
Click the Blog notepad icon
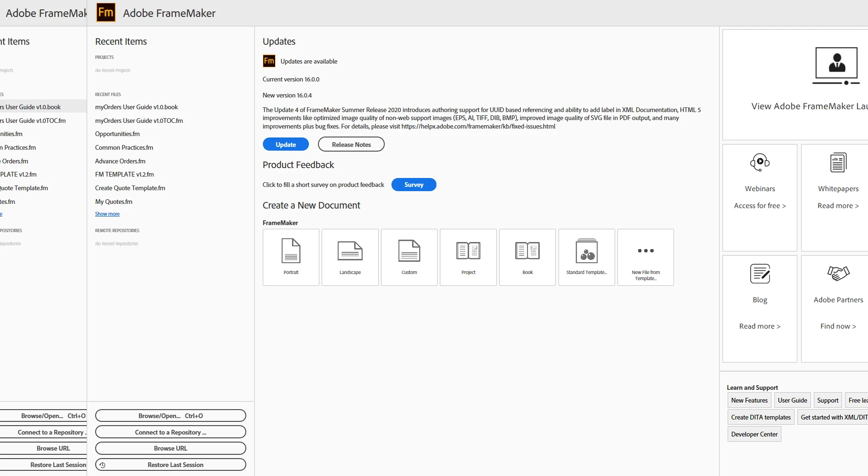click(760, 274)
